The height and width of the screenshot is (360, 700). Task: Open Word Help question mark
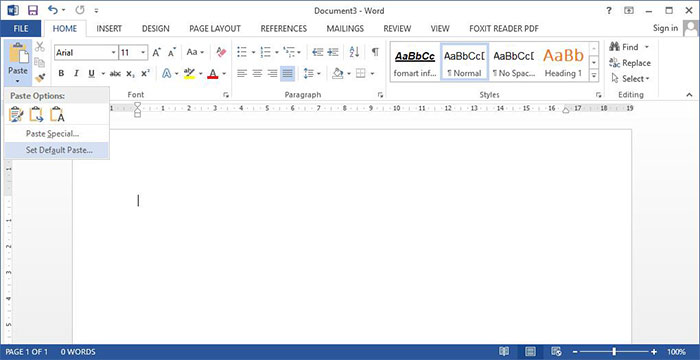click(609, 10)
